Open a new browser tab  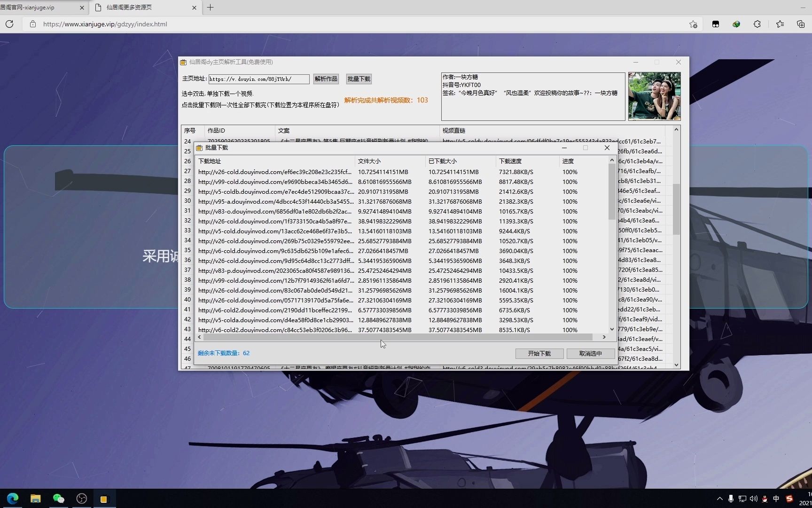210,8
